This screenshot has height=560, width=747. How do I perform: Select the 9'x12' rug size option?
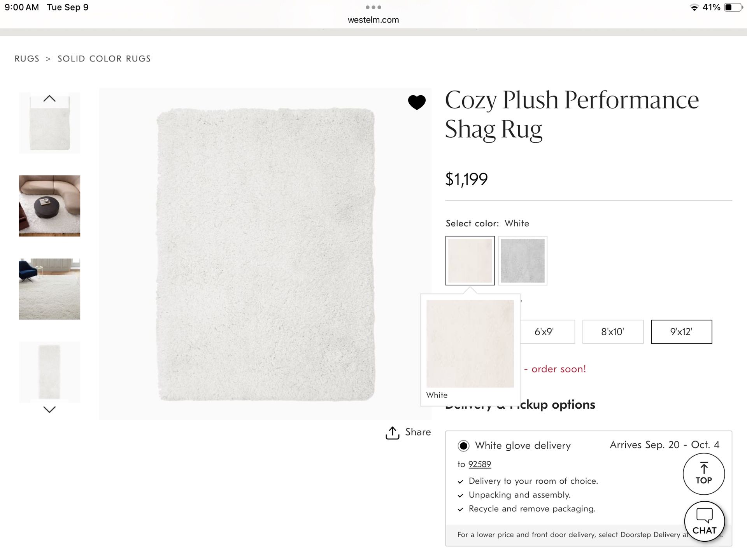pos(681,332)
